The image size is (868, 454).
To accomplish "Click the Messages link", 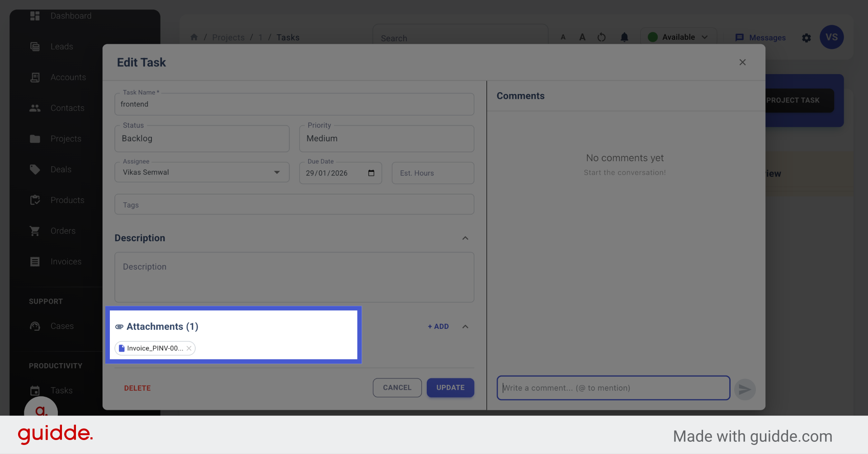I will pyautogui.click(x=760, y=37).
